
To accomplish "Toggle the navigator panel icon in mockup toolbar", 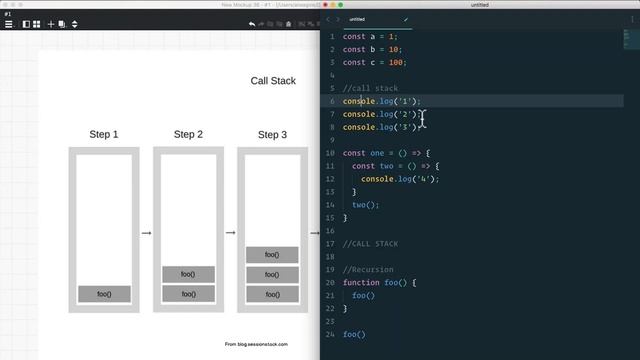I will pos(26,24).
